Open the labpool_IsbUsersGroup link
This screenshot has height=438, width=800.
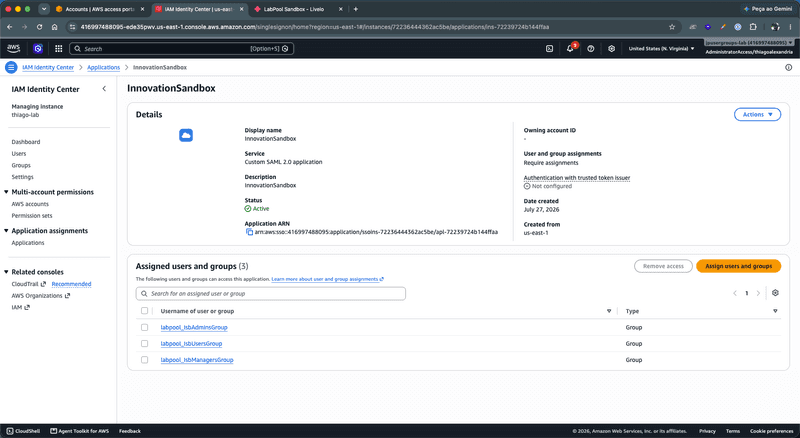click(x=191, y=344)
